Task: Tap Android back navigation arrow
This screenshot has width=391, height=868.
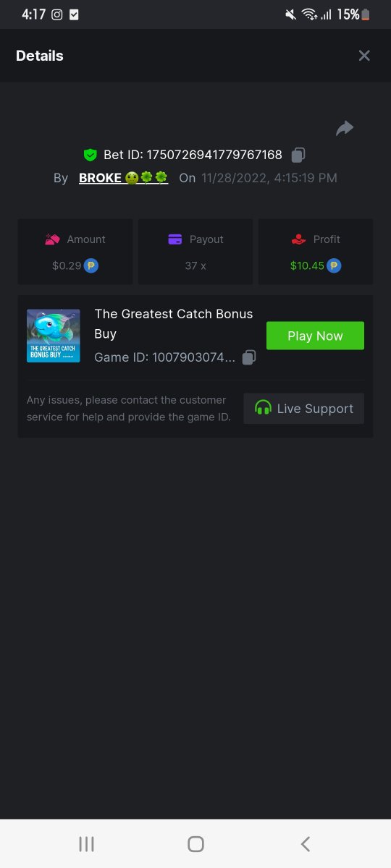Action: point(306,843)
